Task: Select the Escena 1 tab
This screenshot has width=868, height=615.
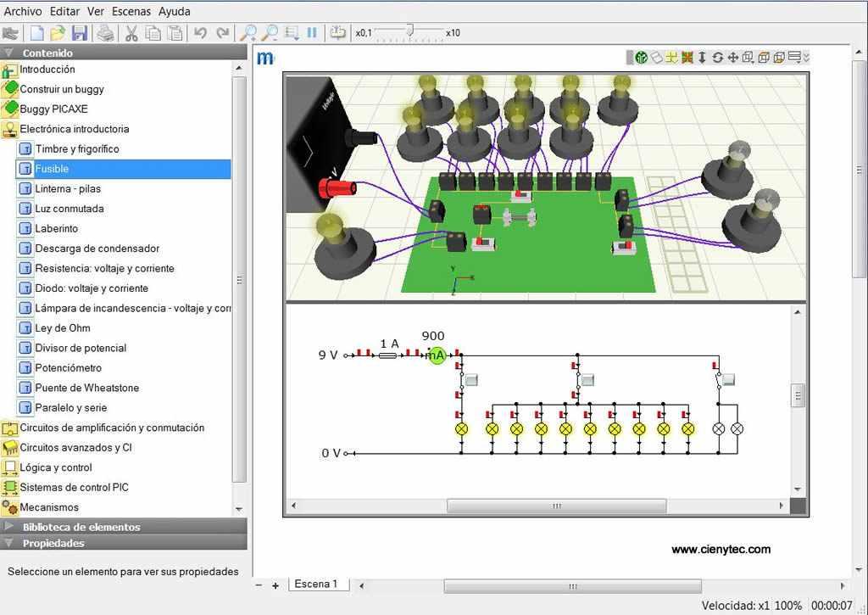Action: tap(315, 584)
